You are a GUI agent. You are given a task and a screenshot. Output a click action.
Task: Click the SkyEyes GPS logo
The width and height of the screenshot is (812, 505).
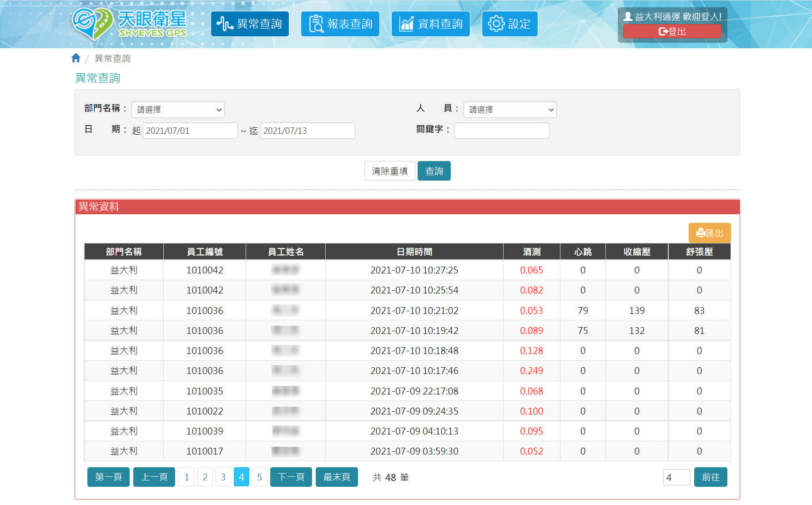[x=129, y=24]
